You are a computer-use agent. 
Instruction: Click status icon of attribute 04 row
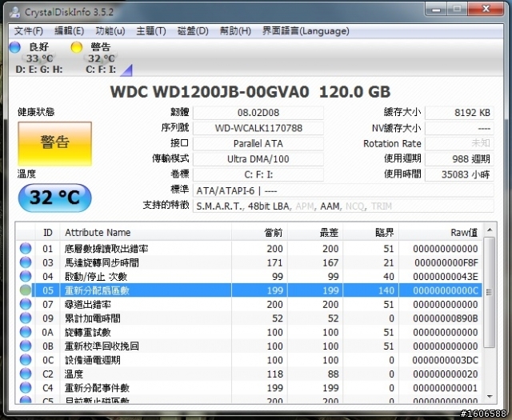[x=26, y=277]
